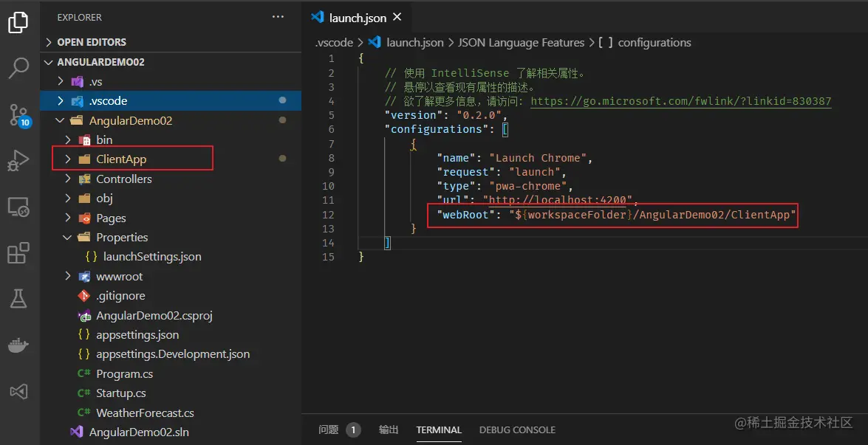Open the go.microsoft.com fwlink URL
Screen dimensions: 868x445
tap(681, 101)
